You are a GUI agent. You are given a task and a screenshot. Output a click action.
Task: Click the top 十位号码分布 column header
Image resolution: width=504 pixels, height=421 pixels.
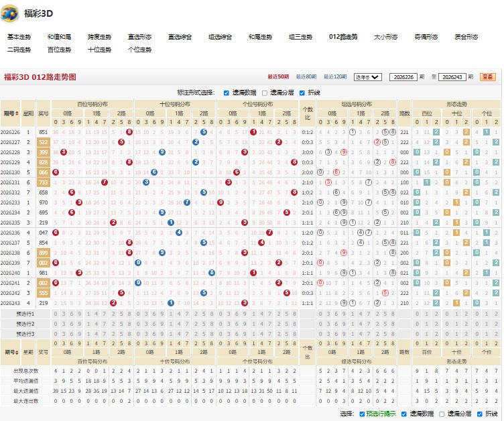pos(175,104)
